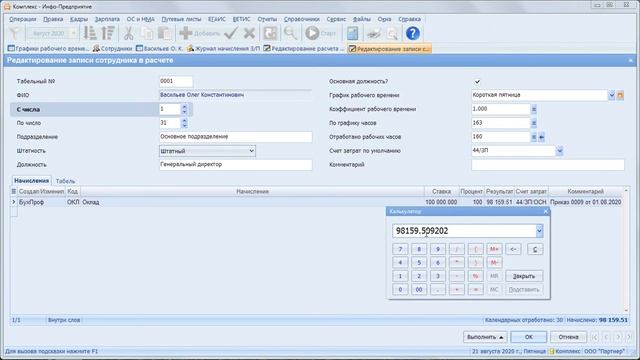Open the Отчеты menu
The image size is (640, 360).
267,19
